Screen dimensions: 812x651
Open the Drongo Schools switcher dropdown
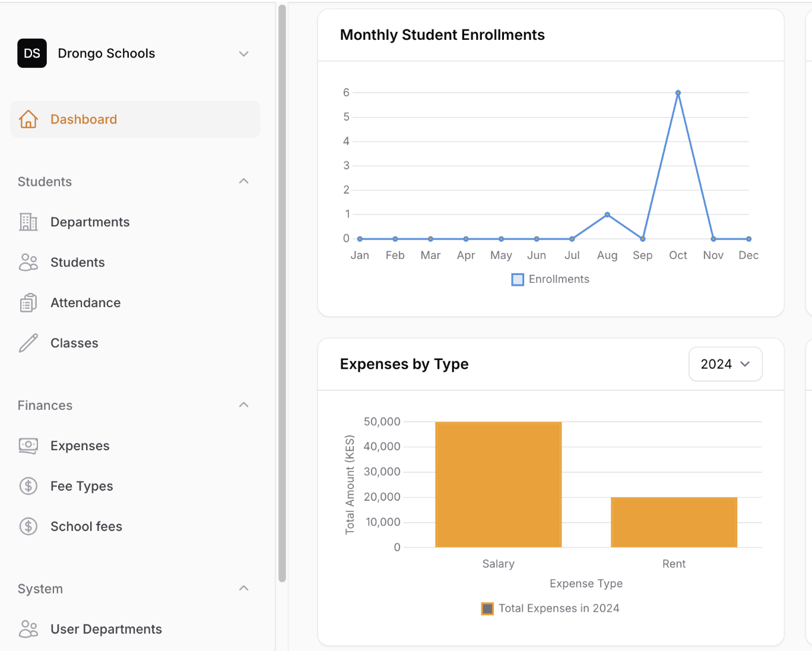point(243,53)
